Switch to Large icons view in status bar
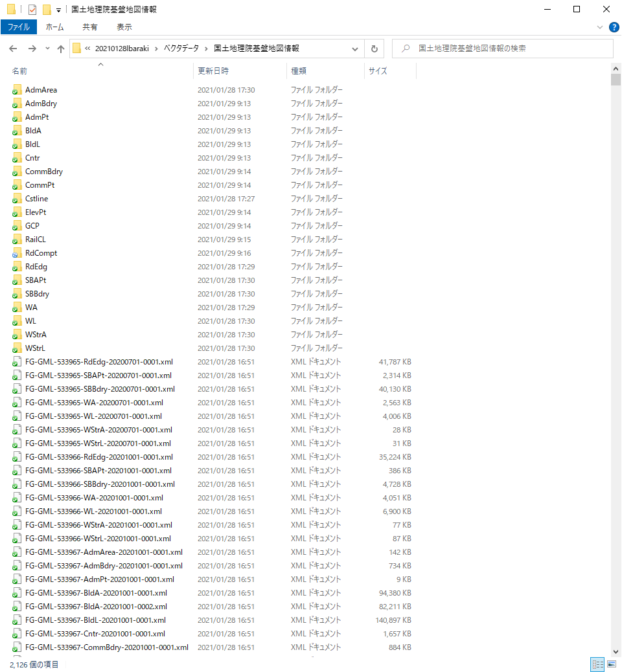Screen dimensions: 622x672 click(611, 664)
